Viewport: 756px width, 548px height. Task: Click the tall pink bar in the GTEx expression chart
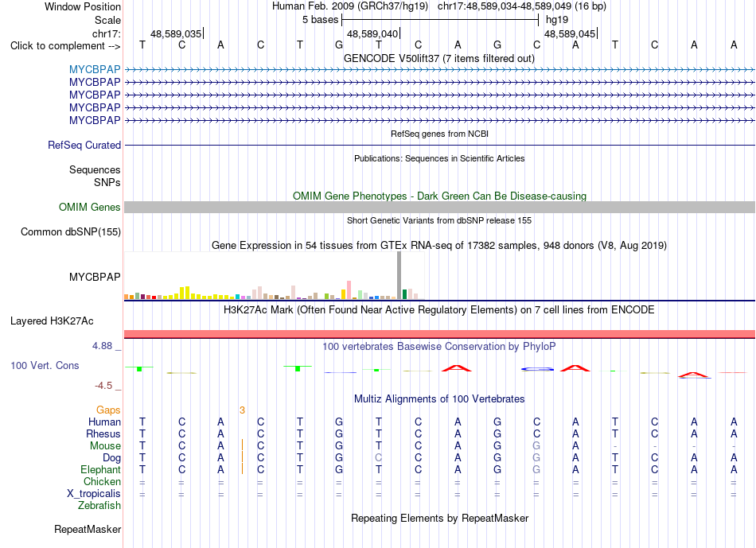tap(349, 290)
